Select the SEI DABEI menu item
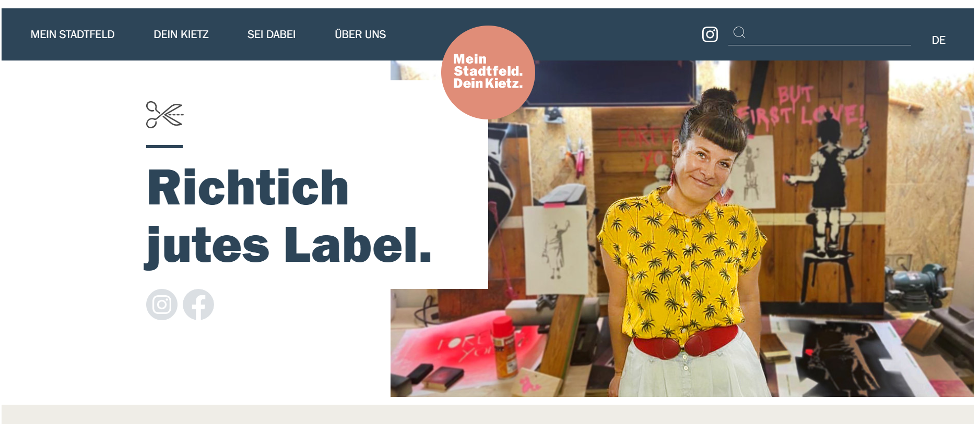980x424 pixels. pyautogui.click(x=271, y=34)
